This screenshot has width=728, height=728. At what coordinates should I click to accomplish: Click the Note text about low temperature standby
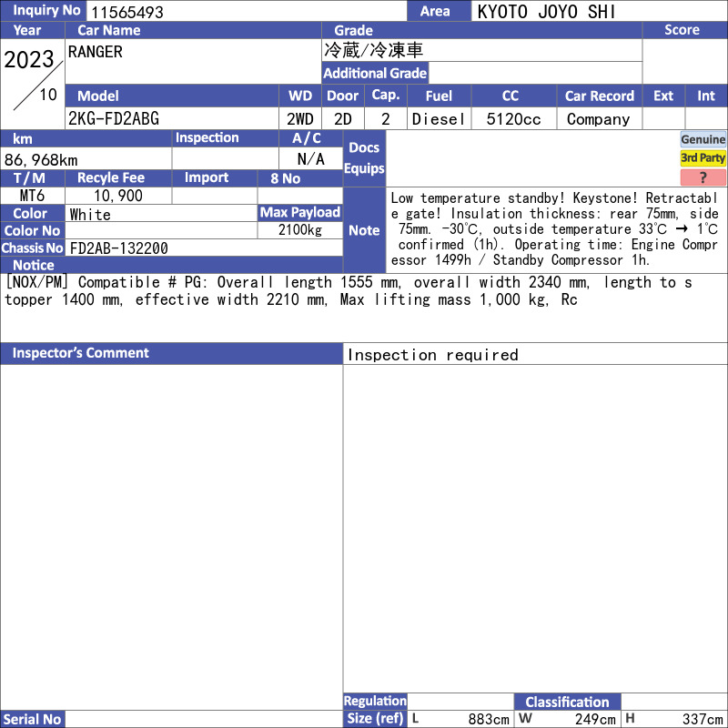[x=554, y=229]
